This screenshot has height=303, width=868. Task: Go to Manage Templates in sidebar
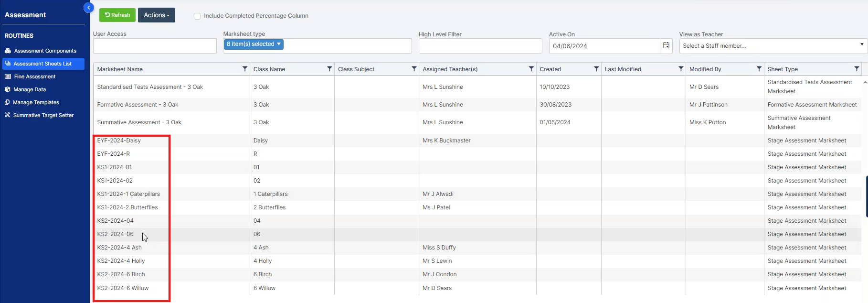(x=36, y=102)
